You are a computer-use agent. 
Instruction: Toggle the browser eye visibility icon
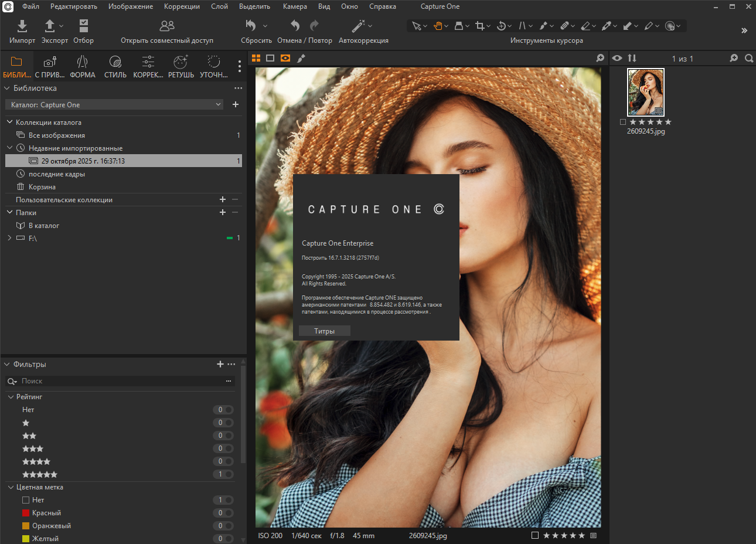[617, 58]
